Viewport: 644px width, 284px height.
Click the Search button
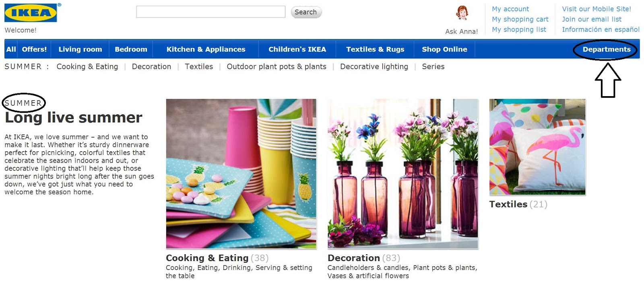tap(306, 12)
